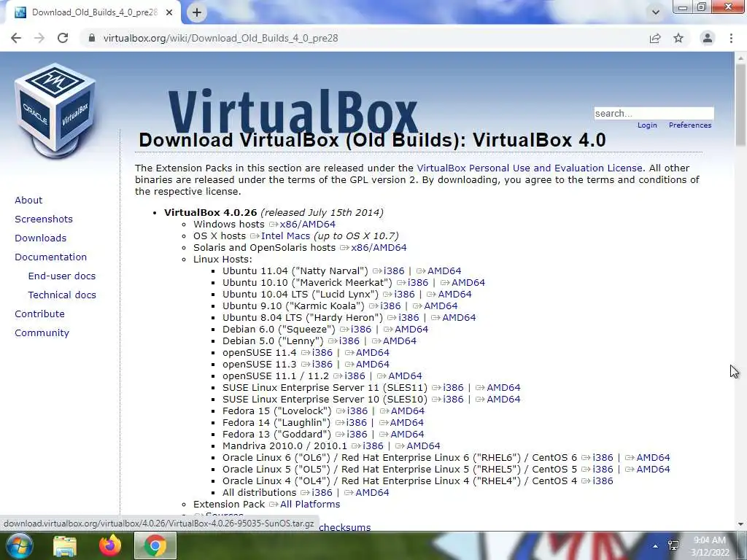Open VirtualBox Personal Use and Evaluation License
Screen dimensions: 747x560
coord(530,168)
